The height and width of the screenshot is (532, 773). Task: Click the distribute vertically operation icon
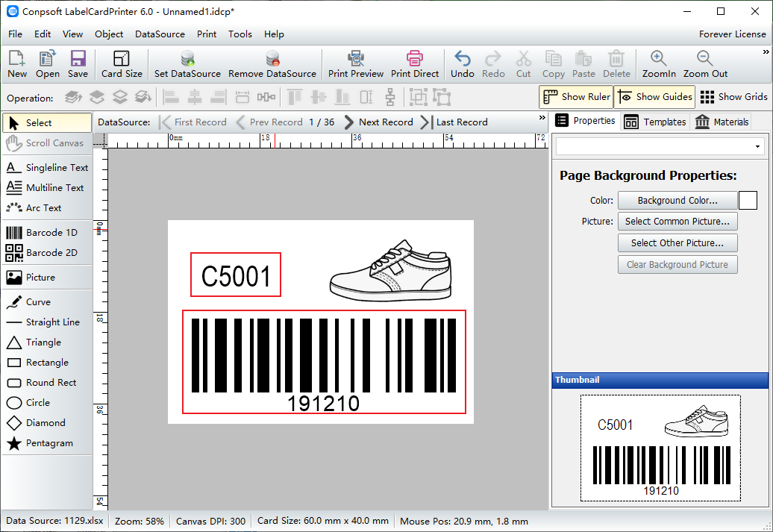click(x=390, y=97)
